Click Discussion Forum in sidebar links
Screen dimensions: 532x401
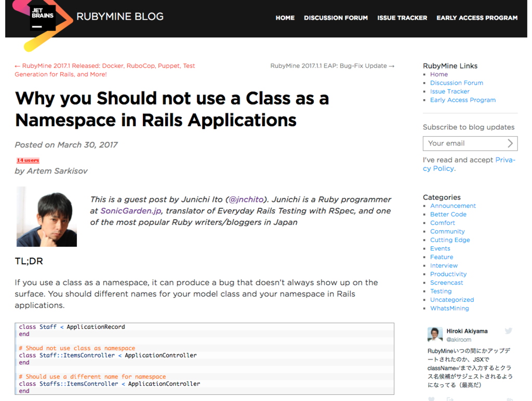[456, 83]
